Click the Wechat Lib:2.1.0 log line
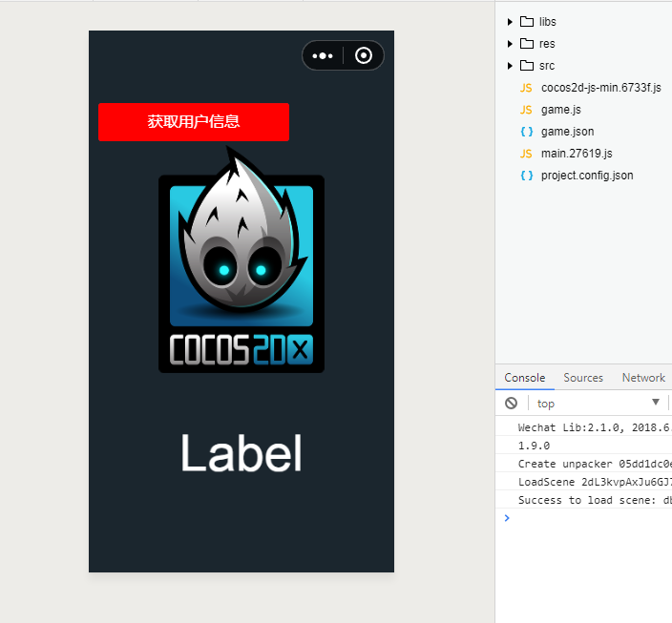 click(584, 427)
